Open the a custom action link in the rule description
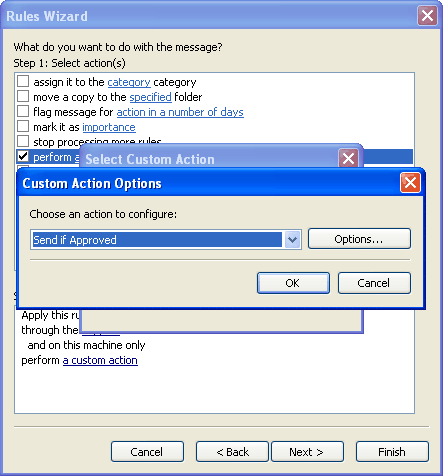The height and width of the screenshot is (476, 443). (x=100, y=360)
